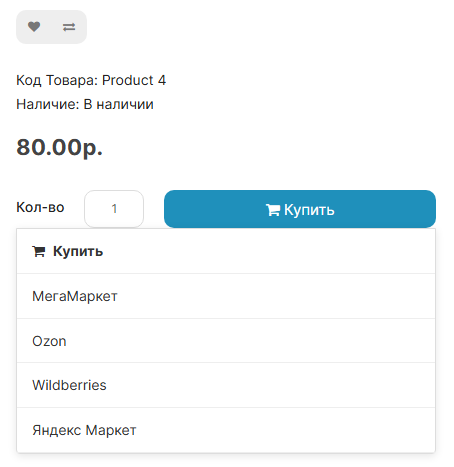
Task: Click the Наличие label text
Action: point(48,104)
